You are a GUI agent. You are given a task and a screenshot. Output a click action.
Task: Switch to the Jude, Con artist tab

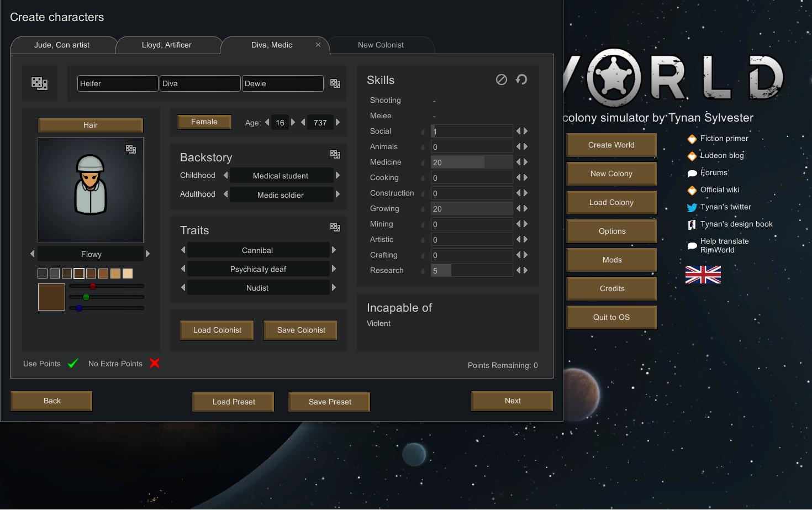point(62,45)
